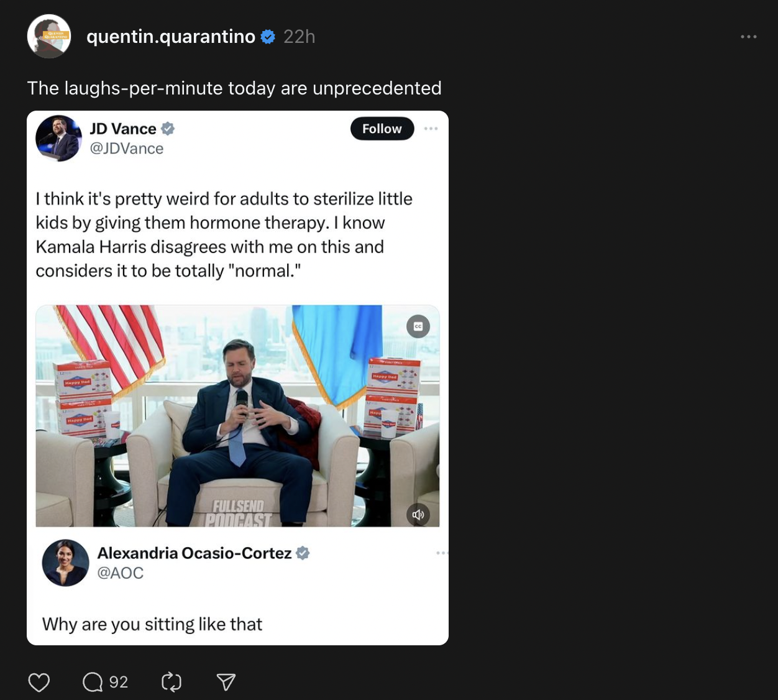The image size is (778, 700).
Task: Click the verified badge next to Alexandria Ocasio-Cortez
Action: [303, 553]
